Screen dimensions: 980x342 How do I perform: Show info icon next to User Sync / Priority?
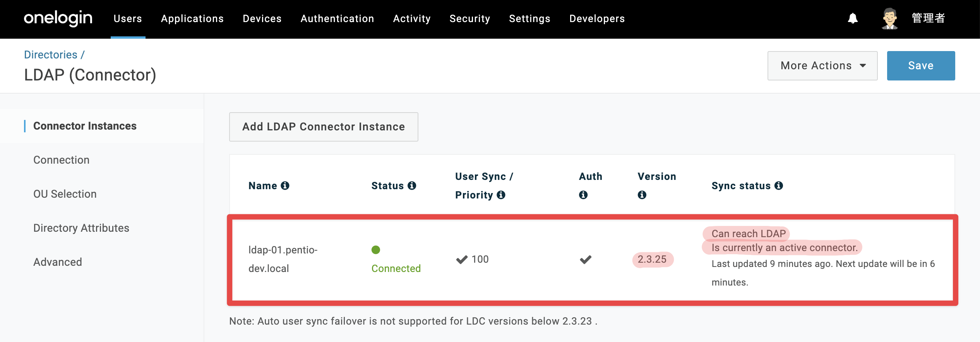(501, 195)
